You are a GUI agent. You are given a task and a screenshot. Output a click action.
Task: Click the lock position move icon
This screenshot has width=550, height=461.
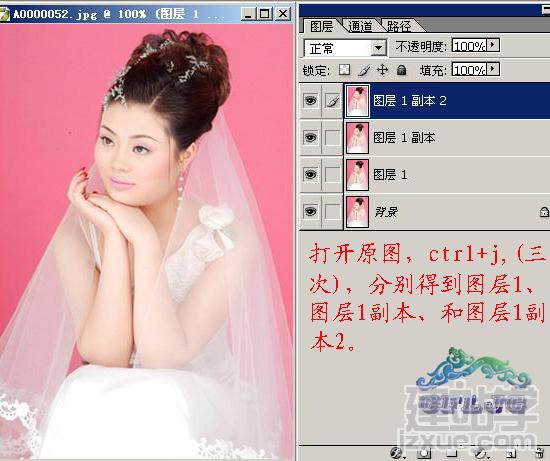[382, 70]
